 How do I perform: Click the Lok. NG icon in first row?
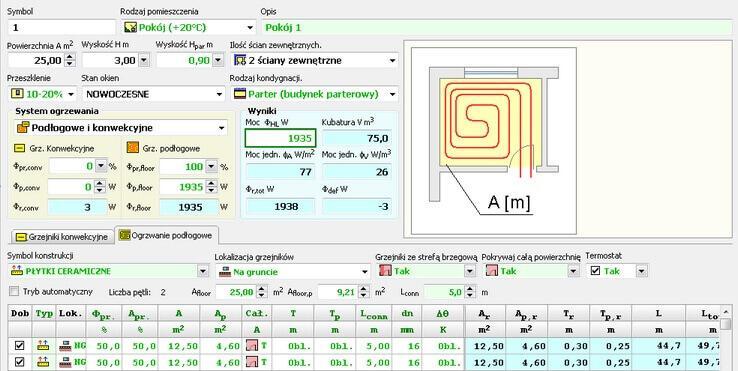tap(65, 346)
